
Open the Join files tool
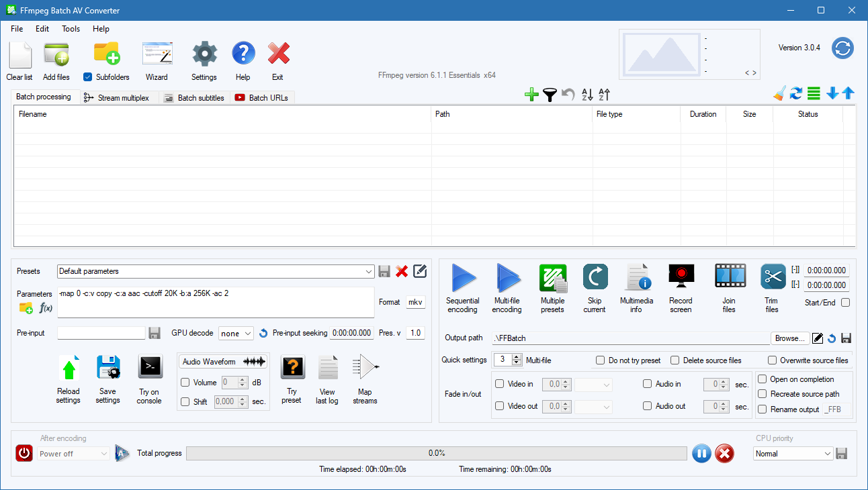click(730, 277)
